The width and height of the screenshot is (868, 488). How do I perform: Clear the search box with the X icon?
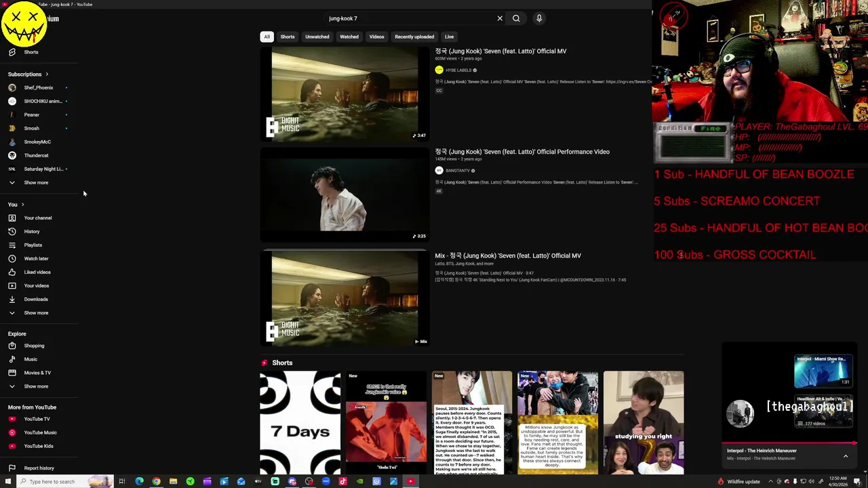[x=500, y=18]
